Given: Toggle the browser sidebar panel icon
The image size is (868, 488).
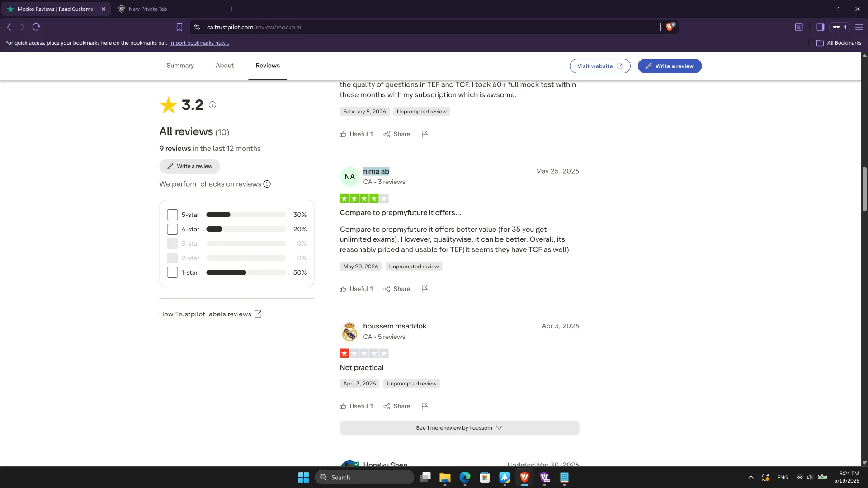Looking at the screenshot, I should point(820,27).
